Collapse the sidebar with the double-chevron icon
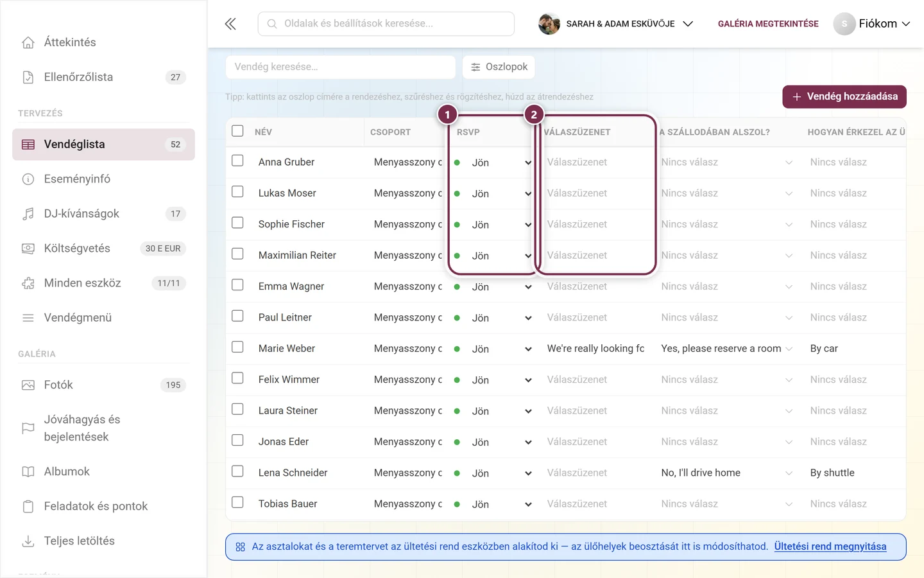The image size is (924, 578). (230, 24)
